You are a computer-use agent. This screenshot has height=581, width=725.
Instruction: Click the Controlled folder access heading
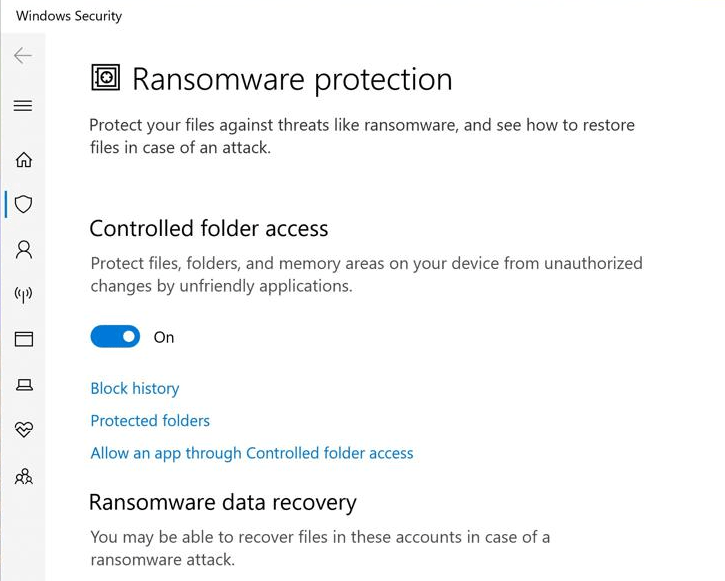point(209,228)
